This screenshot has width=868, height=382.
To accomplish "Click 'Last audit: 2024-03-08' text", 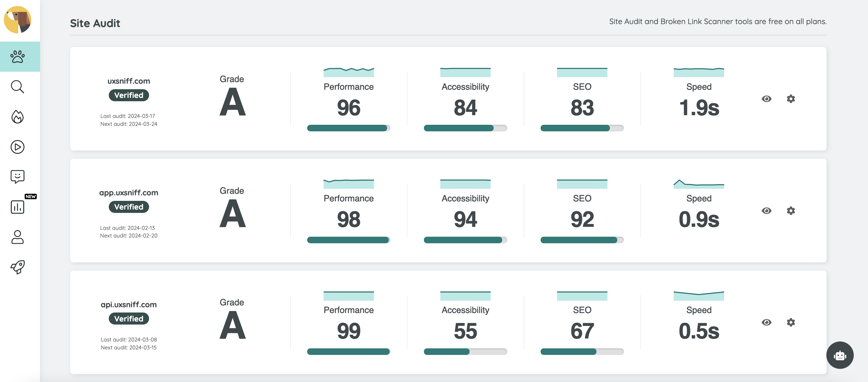I will [x=129, y=340].
